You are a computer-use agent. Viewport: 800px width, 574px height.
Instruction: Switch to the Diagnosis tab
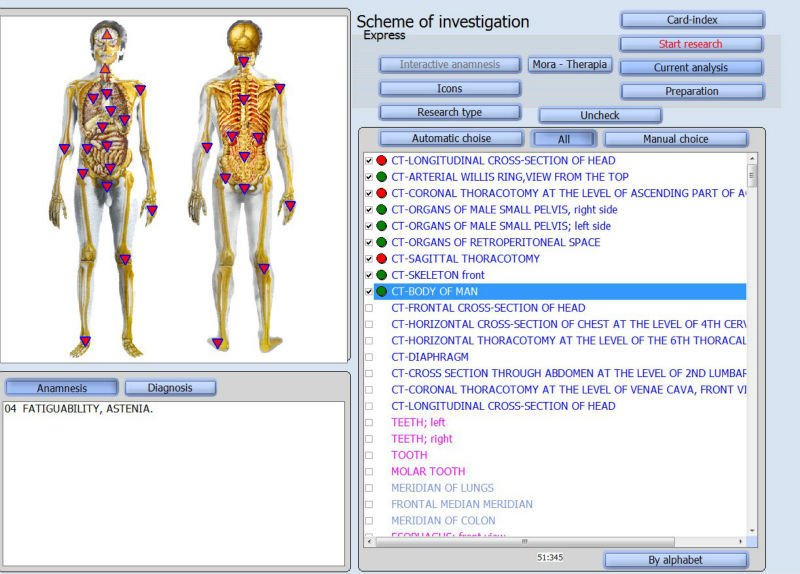click(x=170, y=388)
